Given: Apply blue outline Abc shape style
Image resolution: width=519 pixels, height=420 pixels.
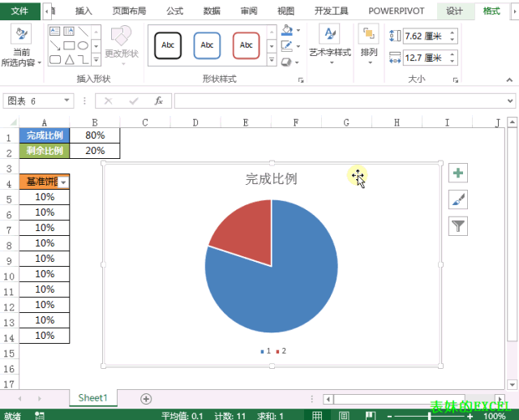Looking at the screenshot, I should 207,45.
